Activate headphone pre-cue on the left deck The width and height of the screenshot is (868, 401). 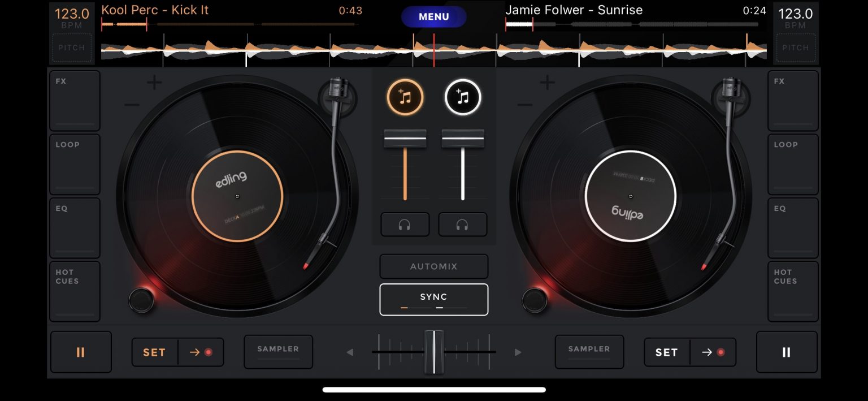tap(405, 224)
